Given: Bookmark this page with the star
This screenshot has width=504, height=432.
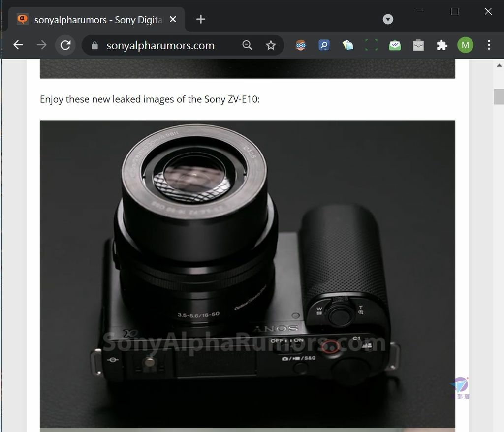Looking at the screenshot, I should 271,45.
